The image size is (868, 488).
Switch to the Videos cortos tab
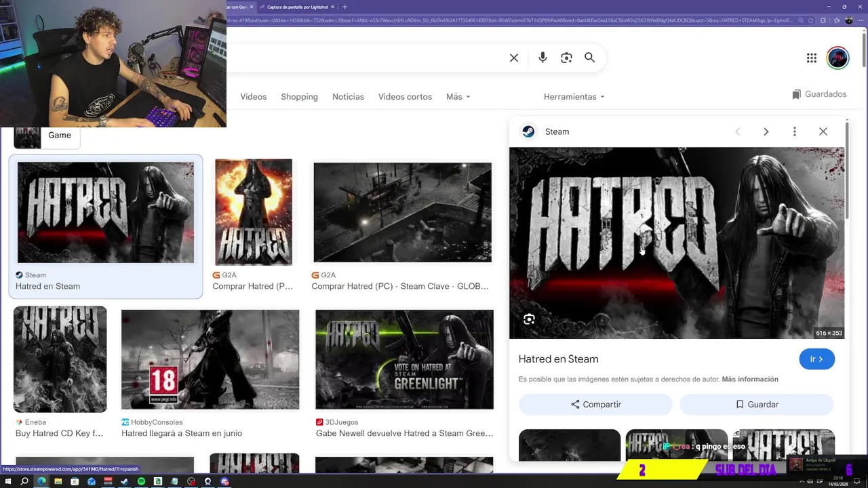click(405, 97)
